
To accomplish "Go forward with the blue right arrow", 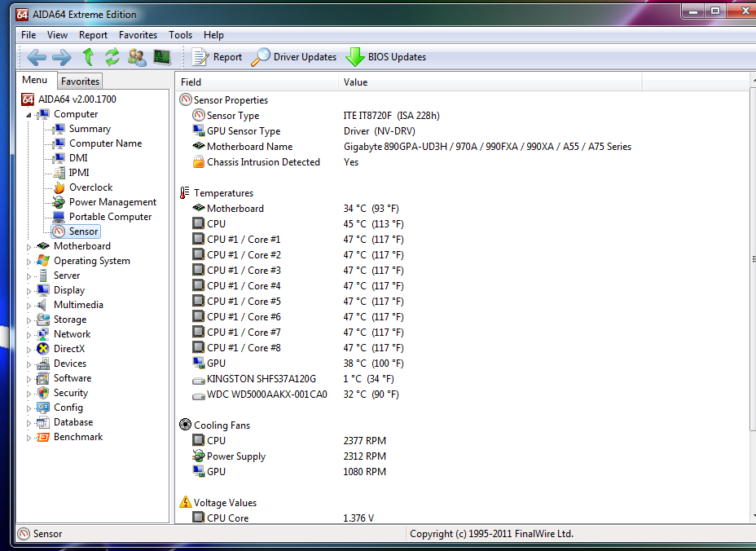I will (62, 57).
